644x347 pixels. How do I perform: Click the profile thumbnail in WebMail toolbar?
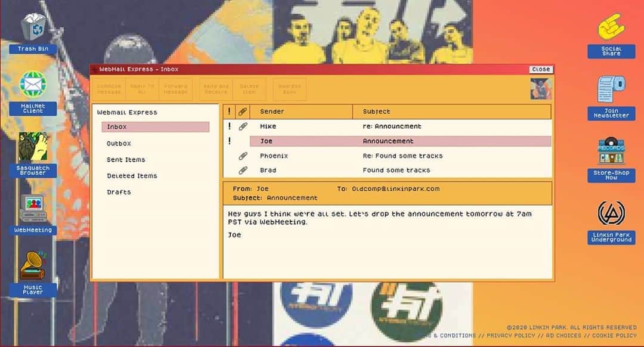[541, 89]
